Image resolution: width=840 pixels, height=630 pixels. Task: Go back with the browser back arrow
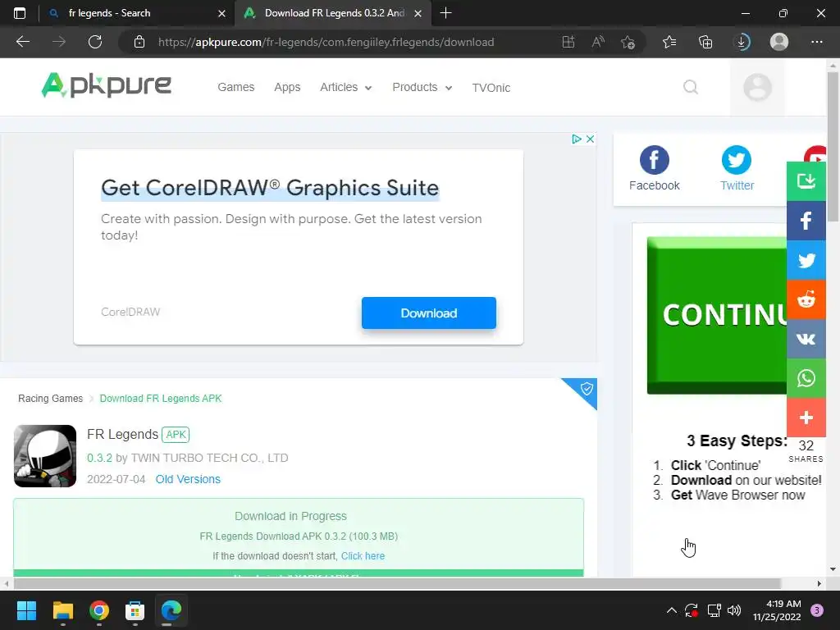(23, 42)
